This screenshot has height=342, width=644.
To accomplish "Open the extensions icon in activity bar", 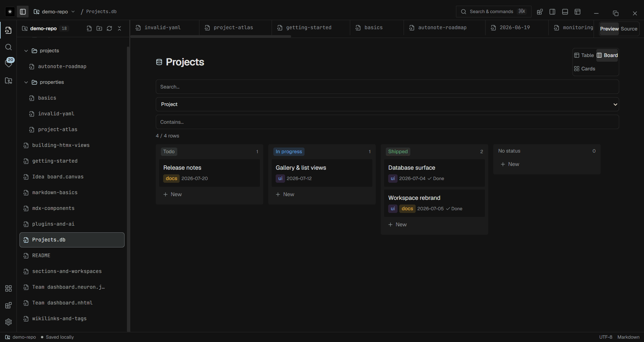I will tap(9, 305).
